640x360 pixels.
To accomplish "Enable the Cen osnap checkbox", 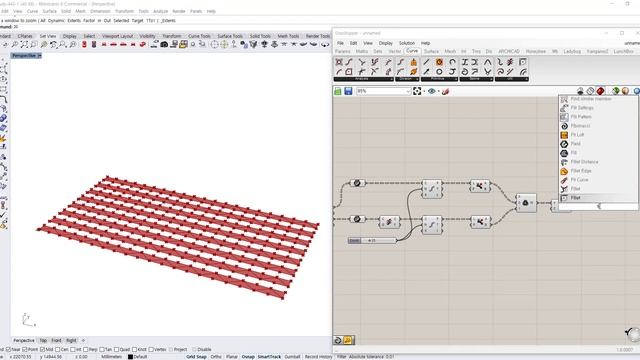I will click(58, 349).
